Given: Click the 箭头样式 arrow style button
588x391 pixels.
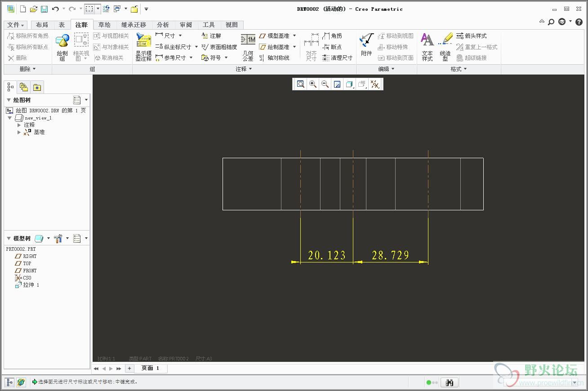Looking at the screenshot, I should click(x=472, y=36).
